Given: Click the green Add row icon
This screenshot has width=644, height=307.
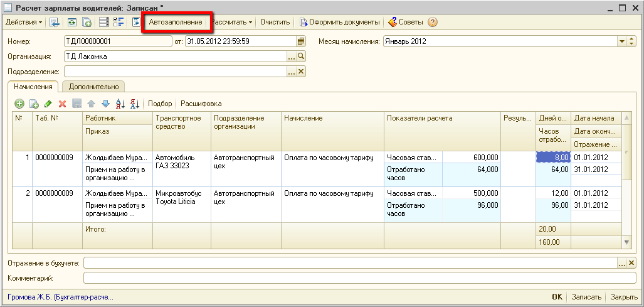Looking at the screenshot, I should coord(19,104).
